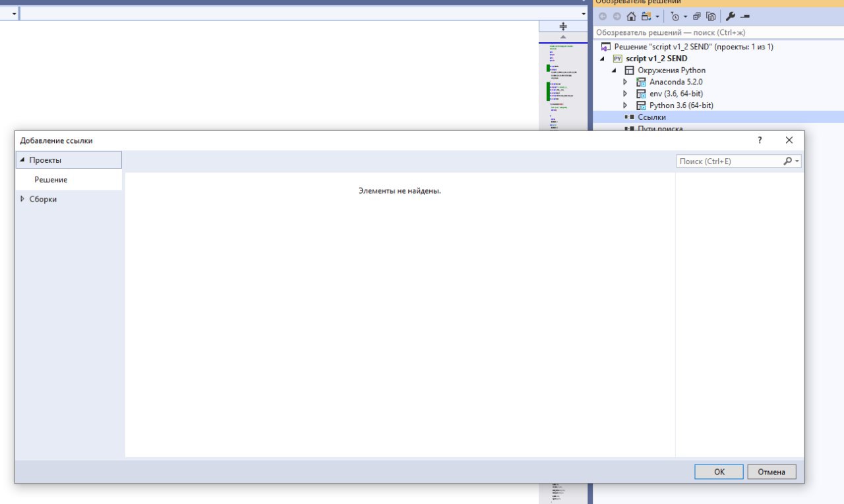Select the 'script v1_2 SEND' Python project node
The image size is (844, 504).
[x=656, y=59]
